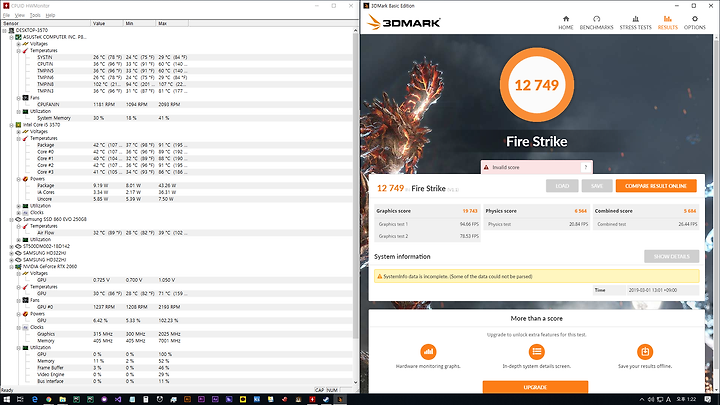Open the Benchmarks section in 3DMark
This screenshot has height=405, width=720.
596,22
